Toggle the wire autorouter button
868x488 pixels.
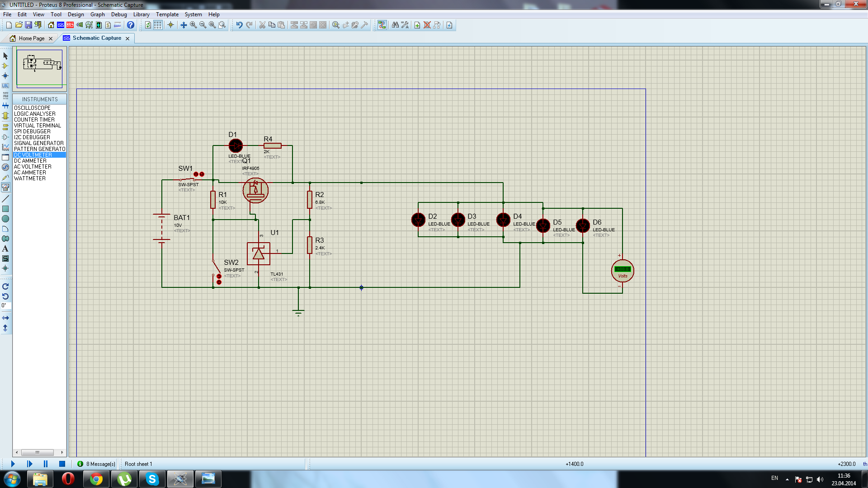tap(382, 25)
